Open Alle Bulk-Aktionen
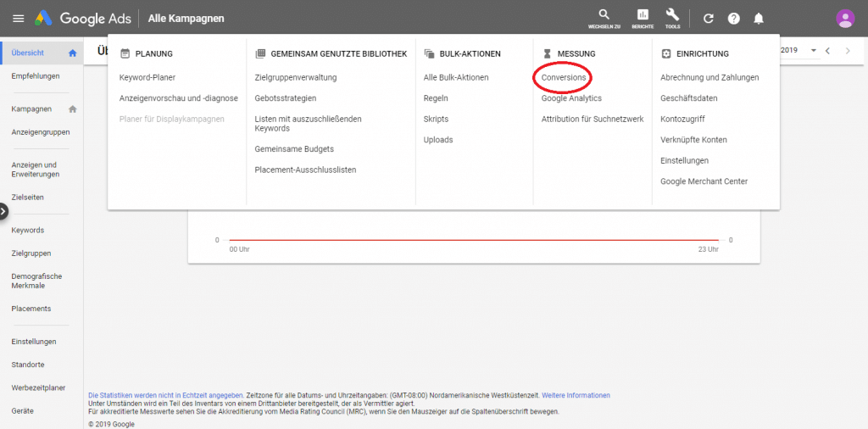 (x=456, y=77)
